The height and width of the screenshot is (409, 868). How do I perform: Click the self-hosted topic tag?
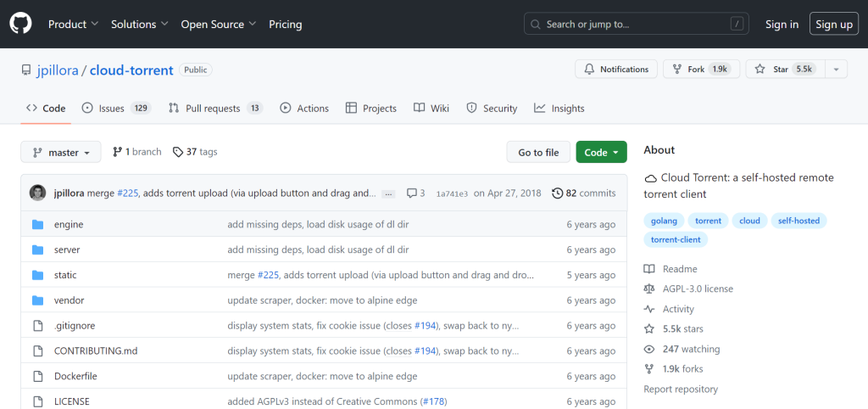[798, 221]
